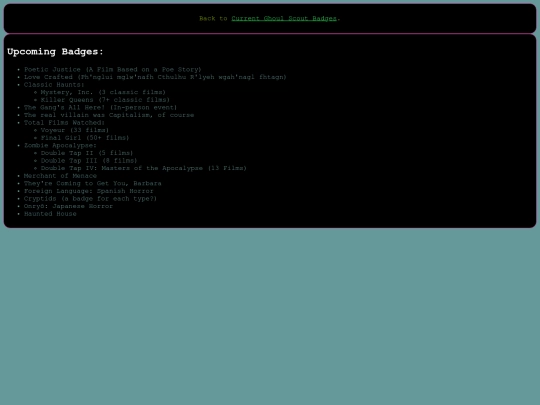
Task: Click Voyeur (33 films) sub-item
Action: click(x=75, y=130)
